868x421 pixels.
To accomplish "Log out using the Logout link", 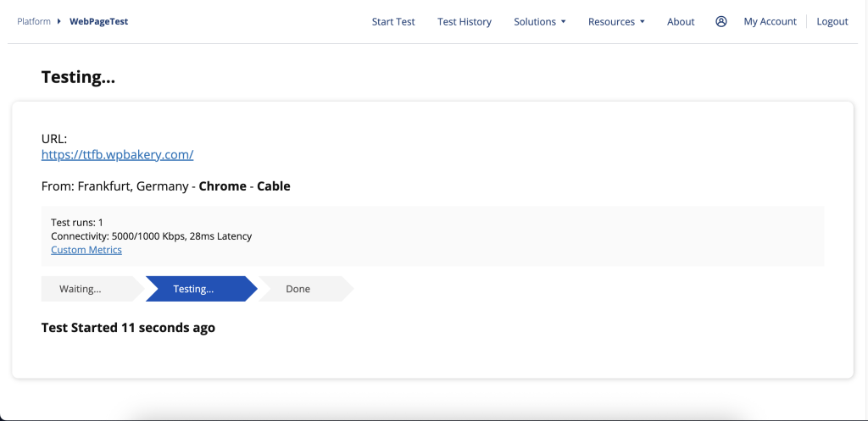I will (x=832, y=22).
